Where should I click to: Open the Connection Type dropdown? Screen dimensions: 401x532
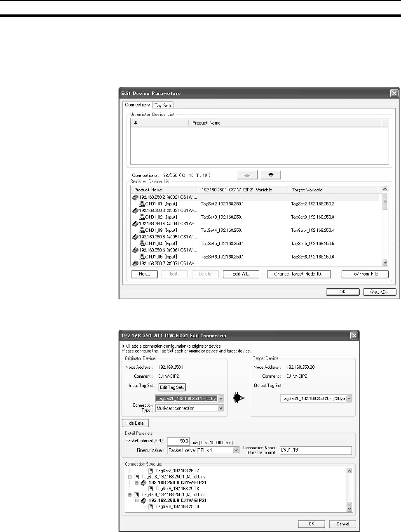coord(221,408)
